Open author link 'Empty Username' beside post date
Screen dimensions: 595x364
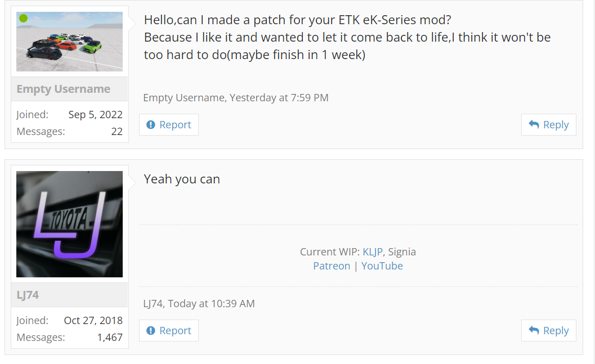pyautogui.click(x=185, y=98)
